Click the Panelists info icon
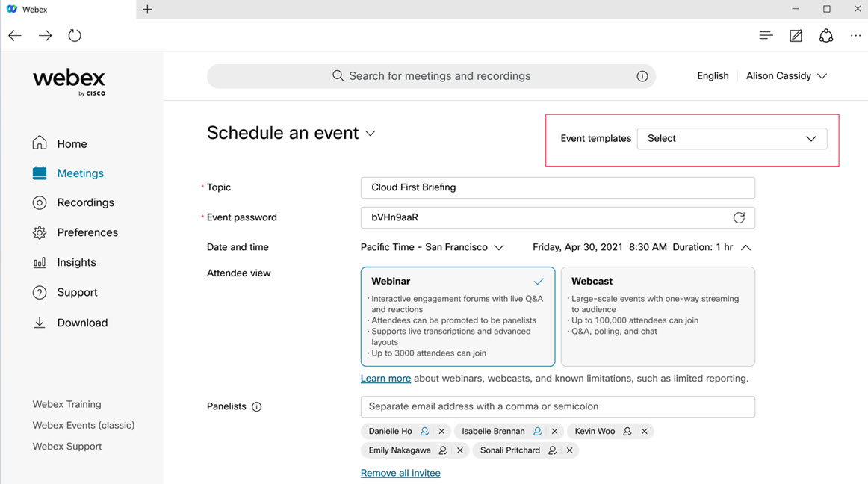 [x=257, y=407]
